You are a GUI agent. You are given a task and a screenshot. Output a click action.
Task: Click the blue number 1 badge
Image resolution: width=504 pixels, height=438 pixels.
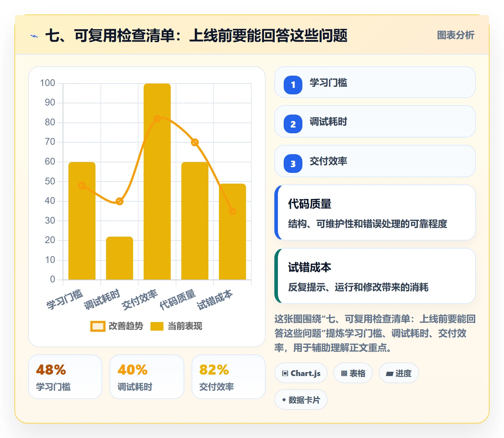tap(293, 85)
